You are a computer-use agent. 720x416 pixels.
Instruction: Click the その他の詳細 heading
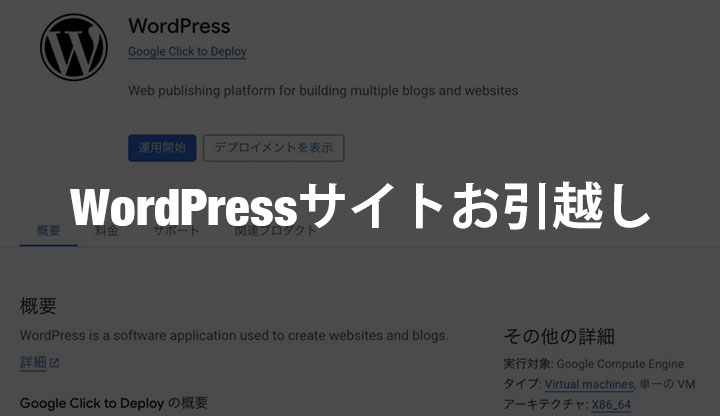coord(559,337)
